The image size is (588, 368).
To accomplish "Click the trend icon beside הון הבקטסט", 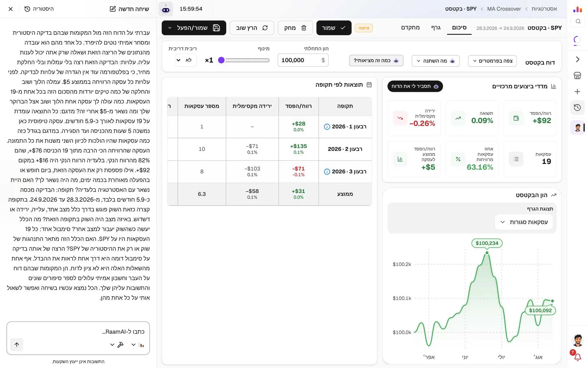I will (554, 195).
